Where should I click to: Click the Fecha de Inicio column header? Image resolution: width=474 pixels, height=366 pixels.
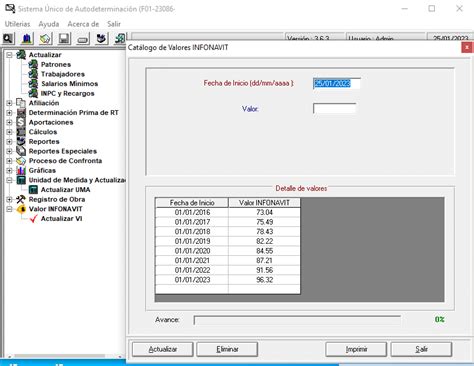(192, 202)
